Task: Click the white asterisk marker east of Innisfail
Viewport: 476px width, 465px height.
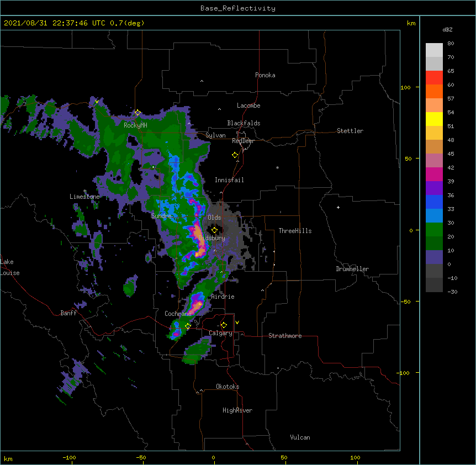Action: pos(277,167)
